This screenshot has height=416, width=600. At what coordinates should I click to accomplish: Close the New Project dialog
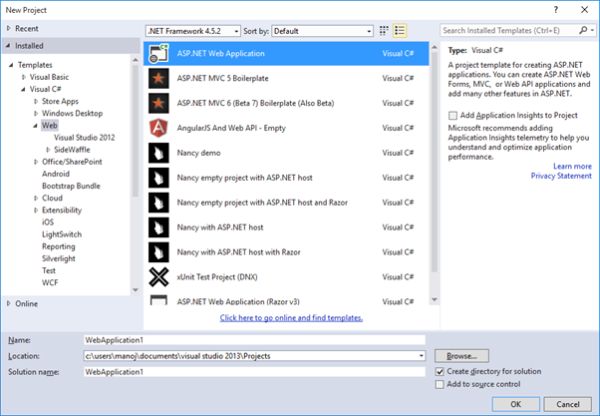pyautogui.click(x=585, y=10)
